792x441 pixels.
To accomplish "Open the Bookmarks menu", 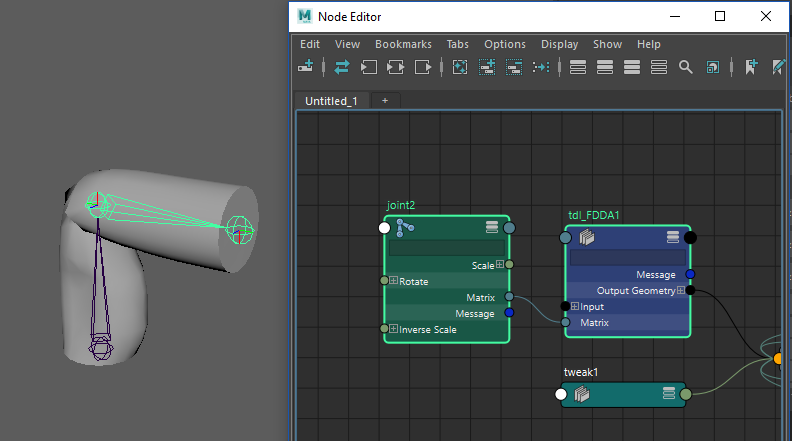I will (403, 44).
